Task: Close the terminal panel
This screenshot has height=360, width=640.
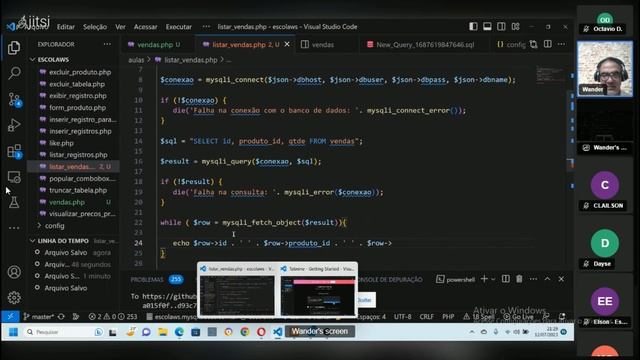Action: click(561, 279)
